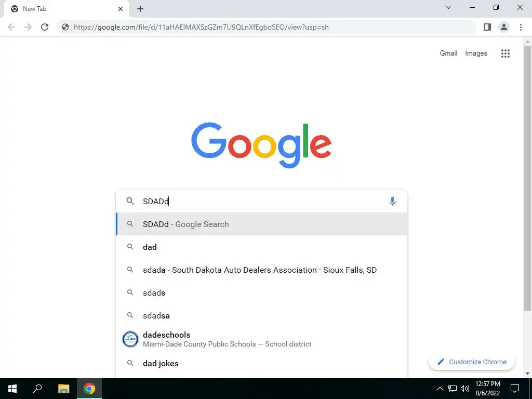Click the browser back arrow
The image size is (532, 399).
(x=11, y=27)
